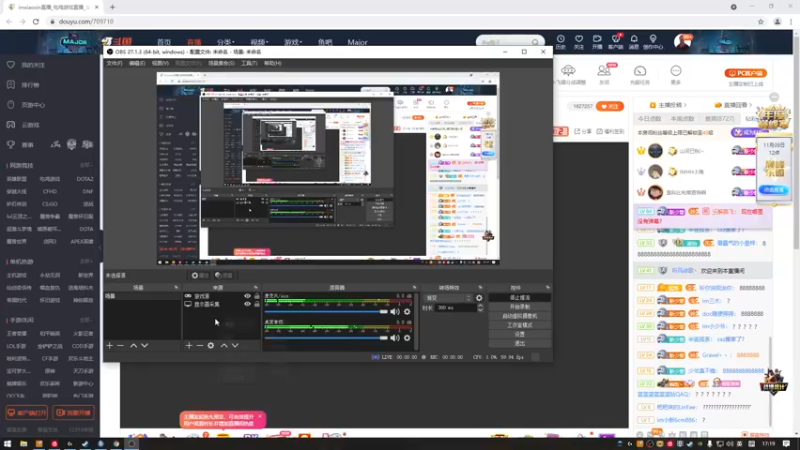This screenshot has width=800, height=450.
Task: Open the gauge task icon in Douyu toolbar
Action: (x=640, y=74)
